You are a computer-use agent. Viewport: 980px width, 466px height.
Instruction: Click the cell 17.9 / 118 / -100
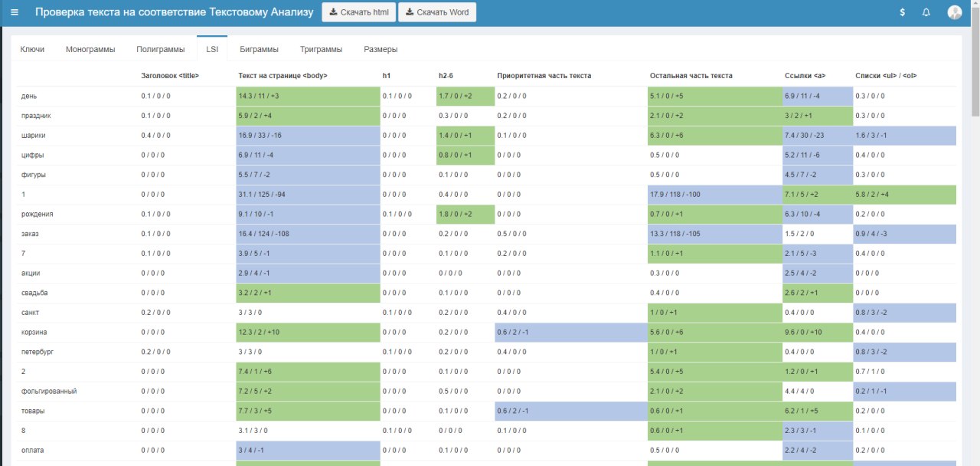coord(715,195)
